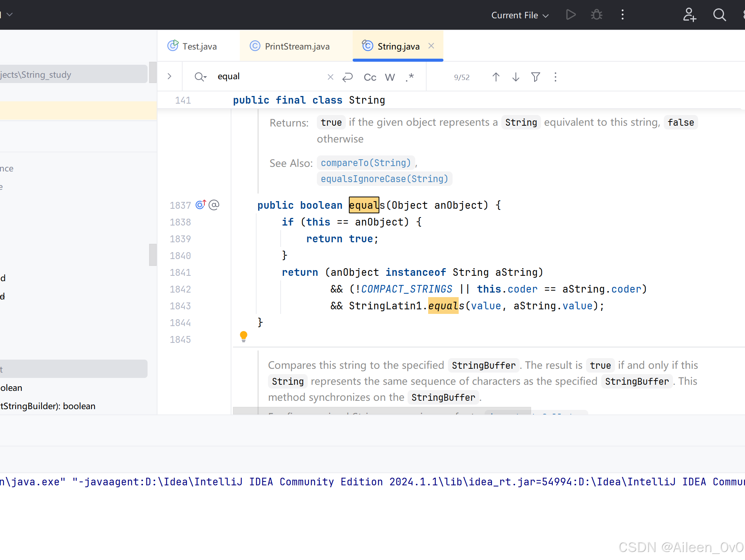The image size is (745, 560).
Task: Go to previous search occurrence arrow
Action: pyautogui.click(x=496, y=77)
